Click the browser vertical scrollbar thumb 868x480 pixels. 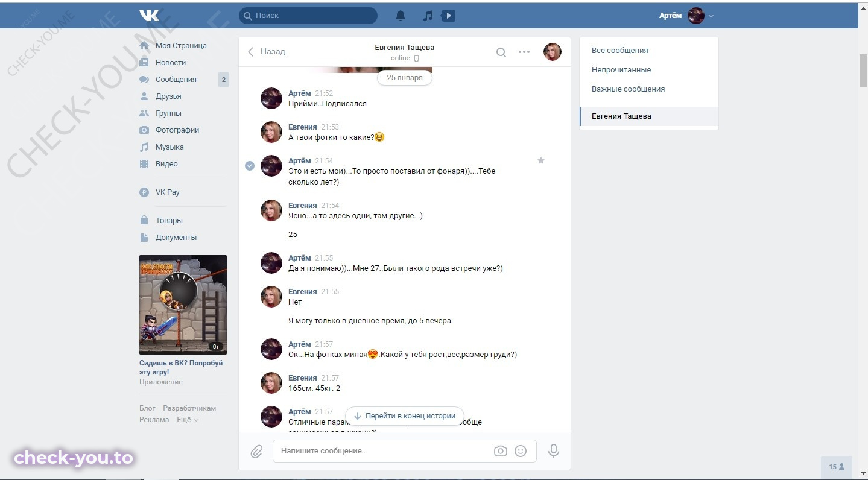(x=863, y=71)
